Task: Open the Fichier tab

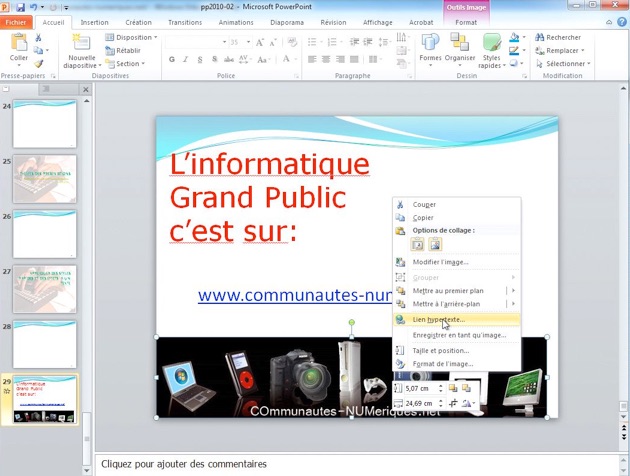Action: (x=16, y=22)
